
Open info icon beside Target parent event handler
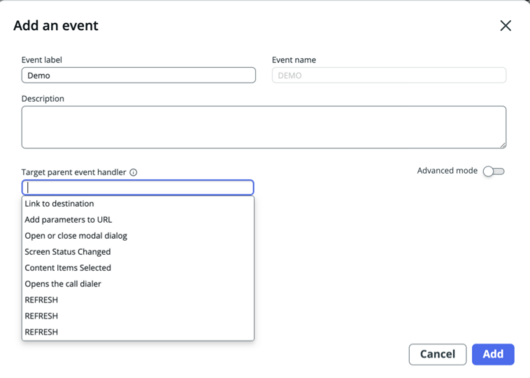point(134,172)
